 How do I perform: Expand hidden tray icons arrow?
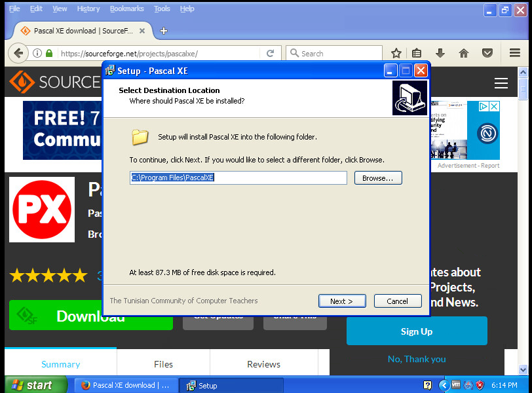[x=444, y=385]
